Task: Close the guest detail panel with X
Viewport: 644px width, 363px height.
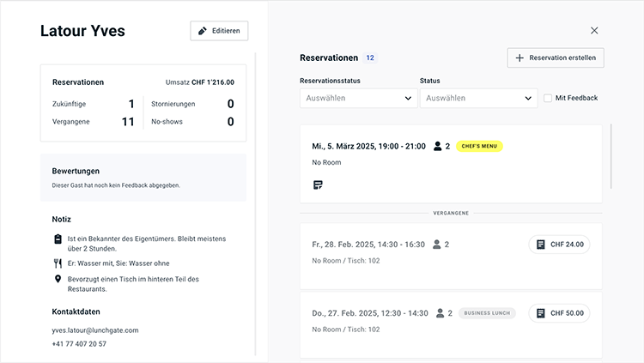Action: 594,31
